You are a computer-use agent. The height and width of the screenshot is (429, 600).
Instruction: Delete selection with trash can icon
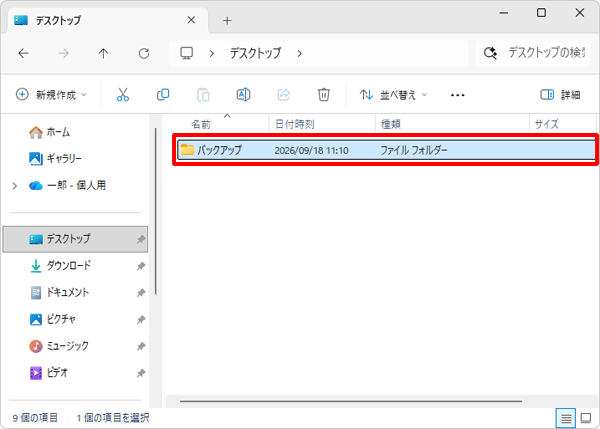pos(324,95)
